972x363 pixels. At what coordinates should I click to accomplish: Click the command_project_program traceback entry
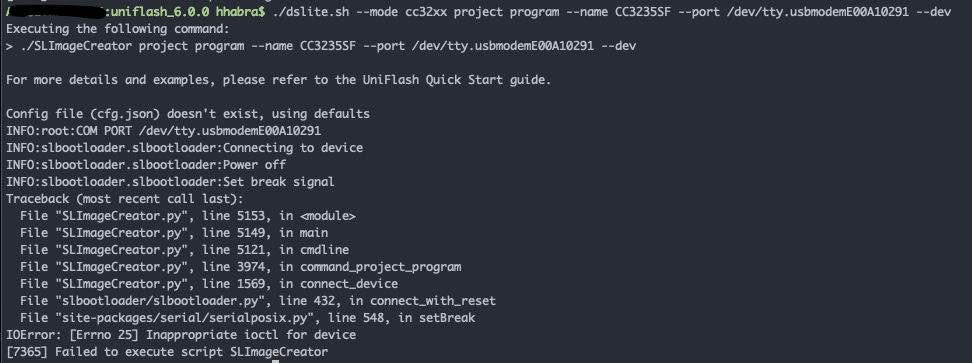[241, 267]
